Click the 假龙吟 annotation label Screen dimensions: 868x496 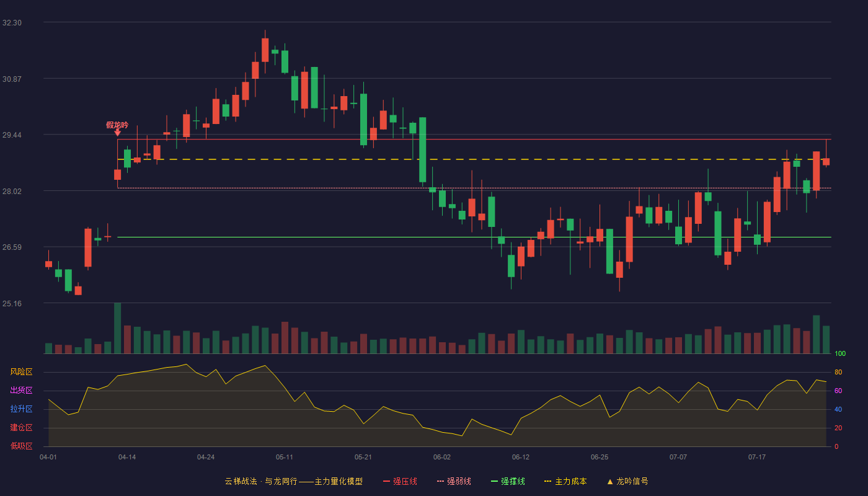pyautogui.click(x=117, y=125)
